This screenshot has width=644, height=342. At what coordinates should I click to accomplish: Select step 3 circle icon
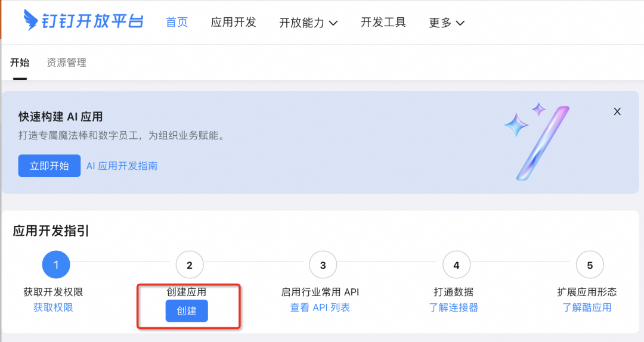tap(323, 265)
